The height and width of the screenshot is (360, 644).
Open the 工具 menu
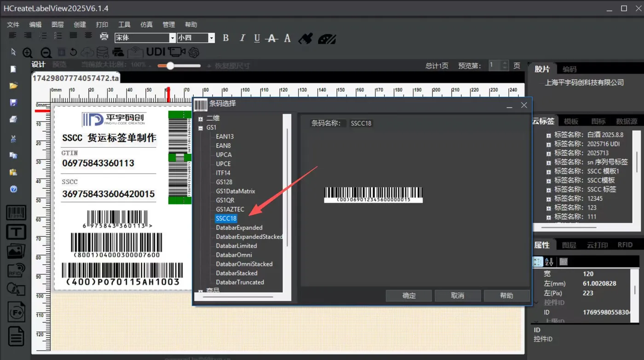pyautogui.click(x=124, y=24)
